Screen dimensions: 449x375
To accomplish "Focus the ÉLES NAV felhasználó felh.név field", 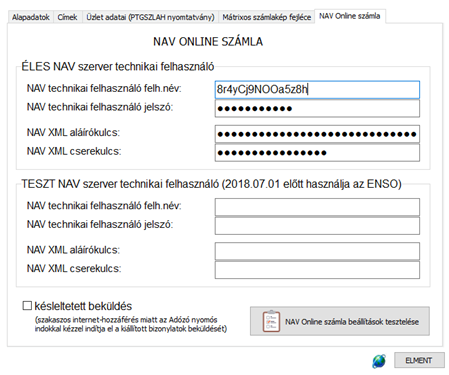I will click(x=317, y=89).
